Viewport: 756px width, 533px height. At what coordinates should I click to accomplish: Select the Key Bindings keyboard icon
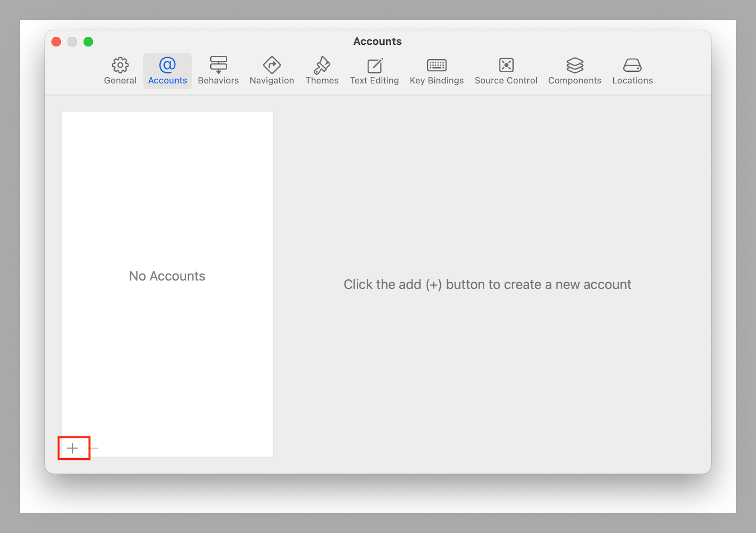click(x=437, y=65)
